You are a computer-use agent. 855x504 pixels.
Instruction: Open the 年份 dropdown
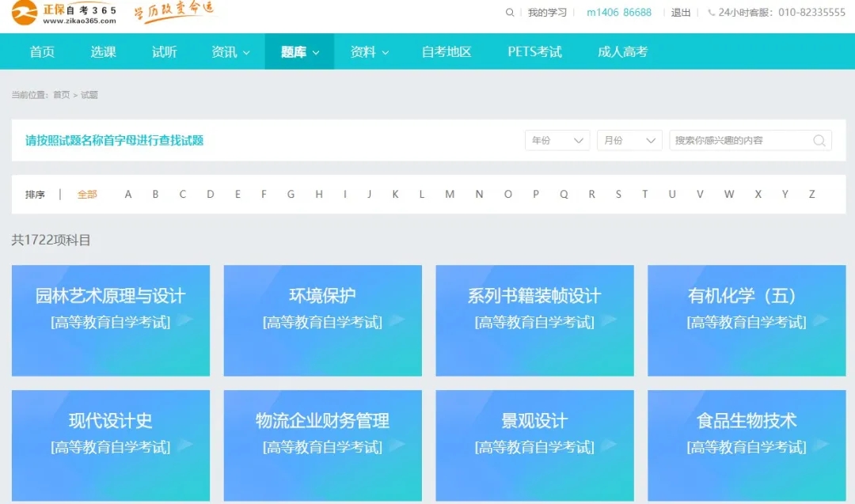click(x=557, y=140)
